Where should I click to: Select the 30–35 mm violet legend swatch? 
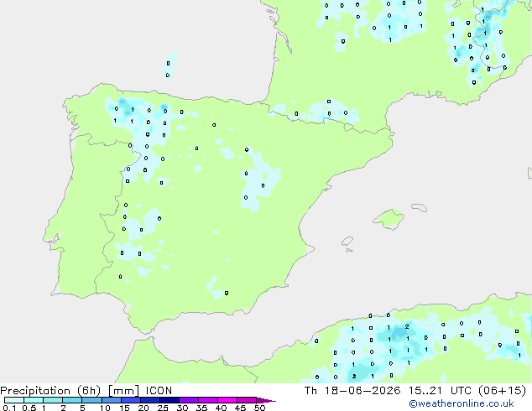click(188, 400)
